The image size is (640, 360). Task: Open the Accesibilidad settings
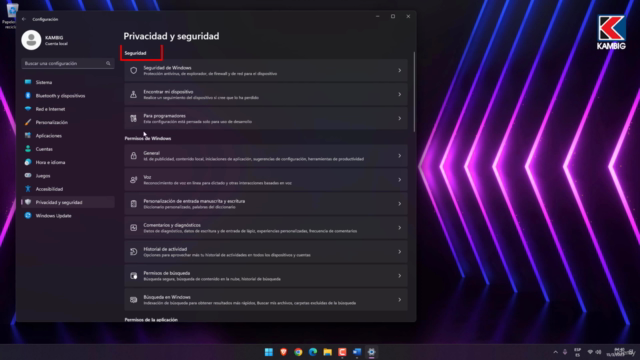coord(68,189)
